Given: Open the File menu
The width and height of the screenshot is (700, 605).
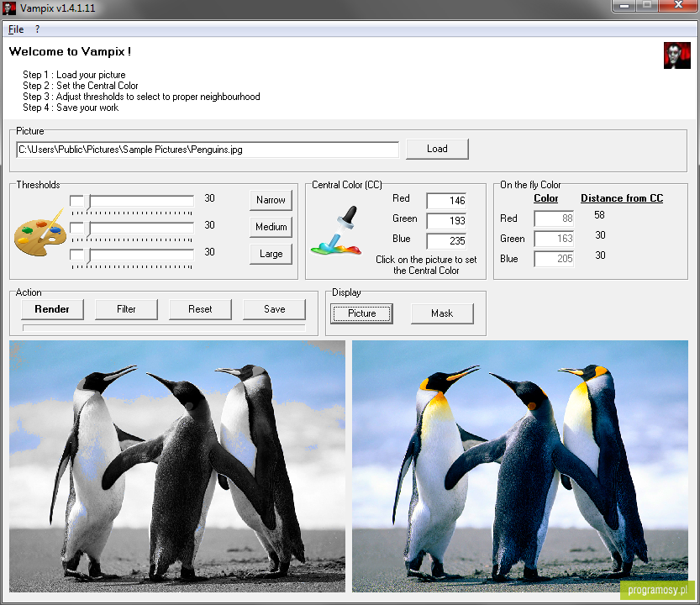Looking at the screenshot, I should (16, 29).
